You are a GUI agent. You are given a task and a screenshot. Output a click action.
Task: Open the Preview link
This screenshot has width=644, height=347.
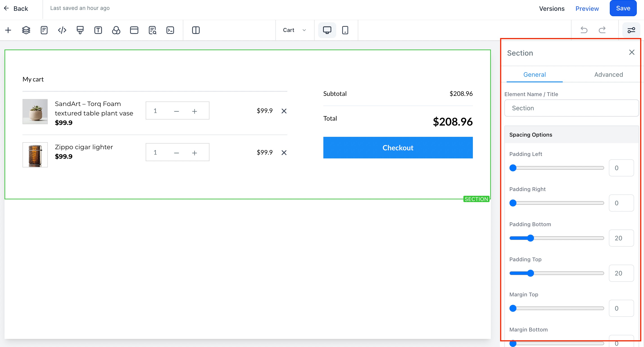pos(587,9)
